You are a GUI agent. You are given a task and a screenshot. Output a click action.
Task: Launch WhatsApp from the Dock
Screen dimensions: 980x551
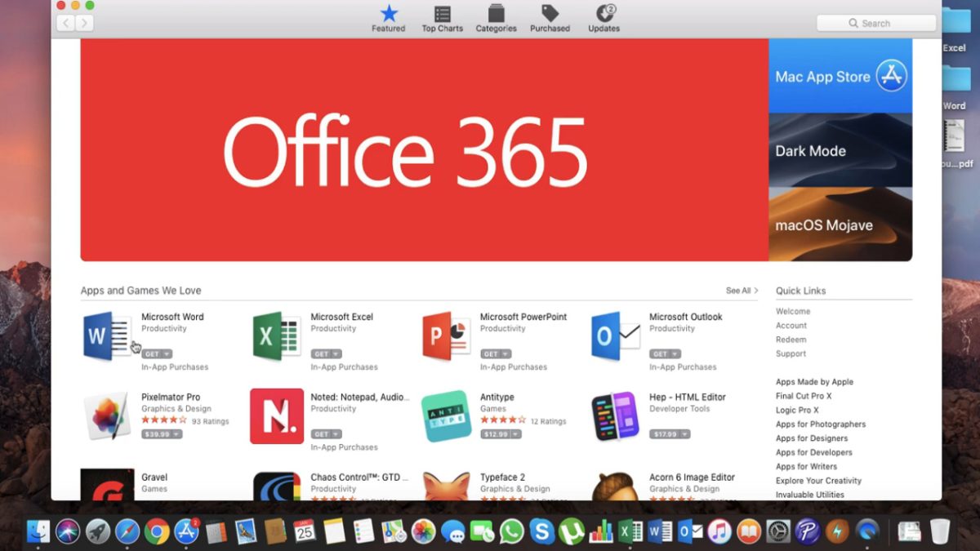pos(512,532)
